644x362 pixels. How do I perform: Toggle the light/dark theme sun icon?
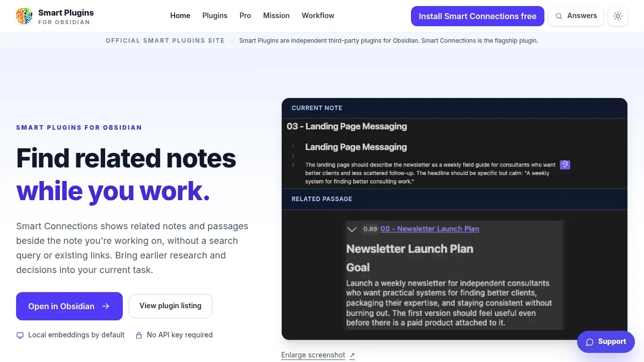point(618,16)
